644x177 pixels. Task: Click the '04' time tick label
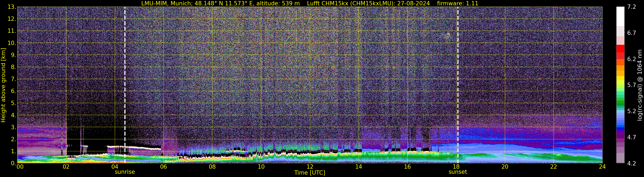point(115,167)
